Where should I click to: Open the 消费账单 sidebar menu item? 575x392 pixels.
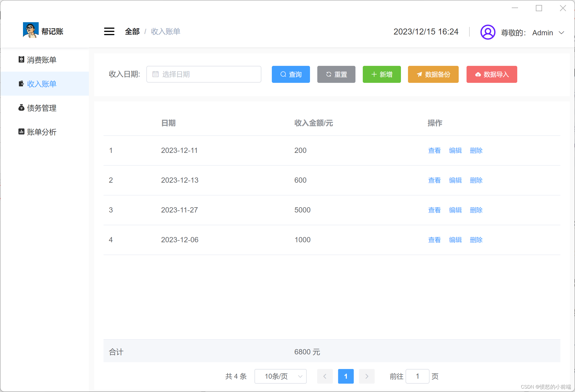45,60
